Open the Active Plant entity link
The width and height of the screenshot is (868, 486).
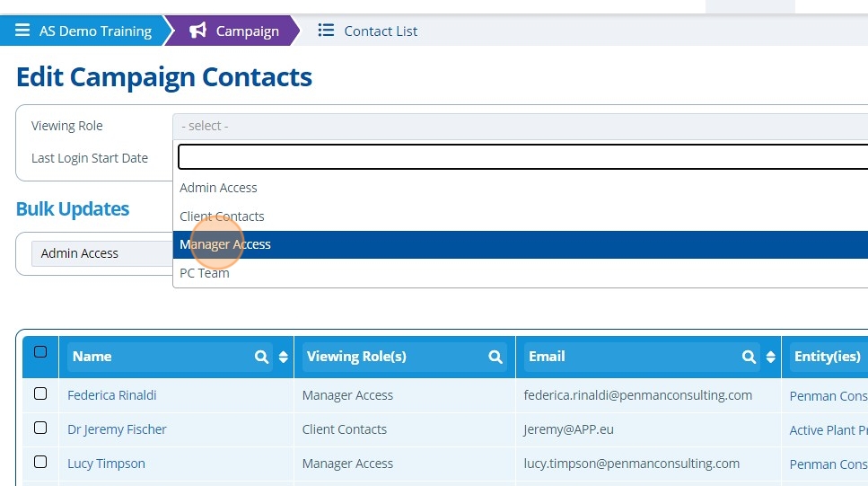coord(828,430)
